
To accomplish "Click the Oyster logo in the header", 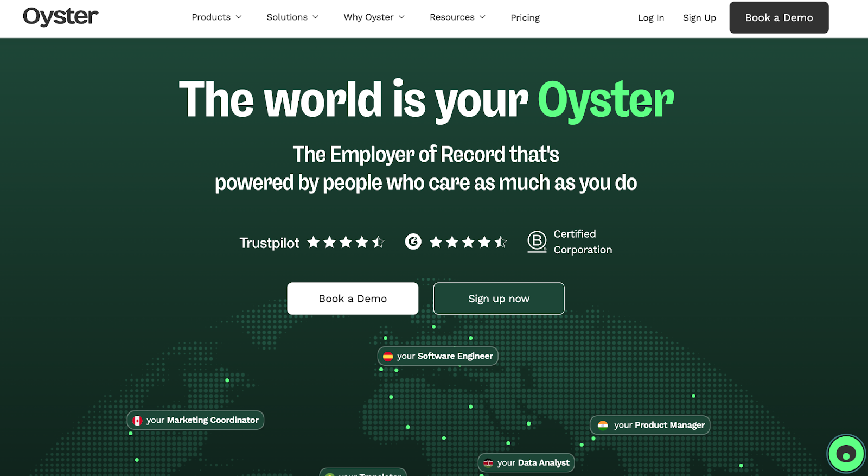I will coord(60,17).
